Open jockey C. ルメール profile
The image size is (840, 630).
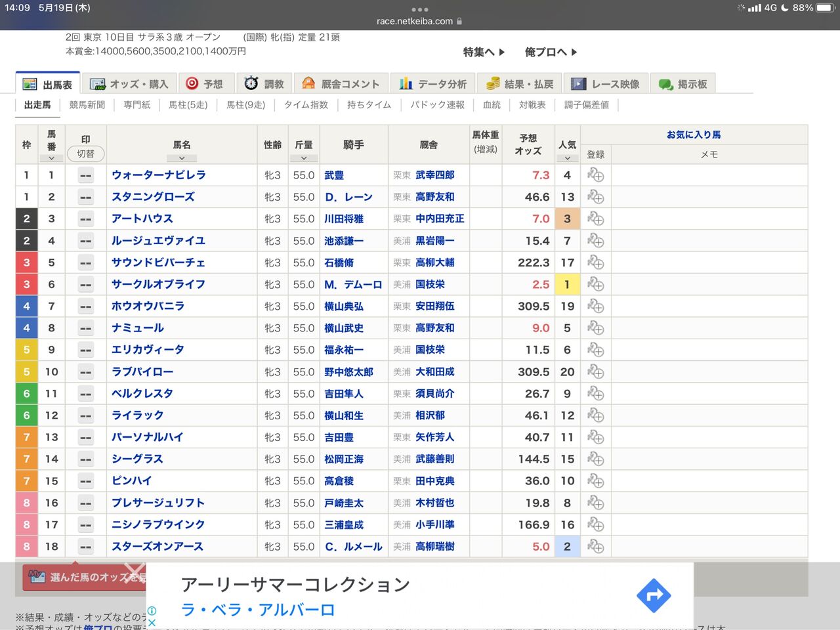tap(354, 547)
